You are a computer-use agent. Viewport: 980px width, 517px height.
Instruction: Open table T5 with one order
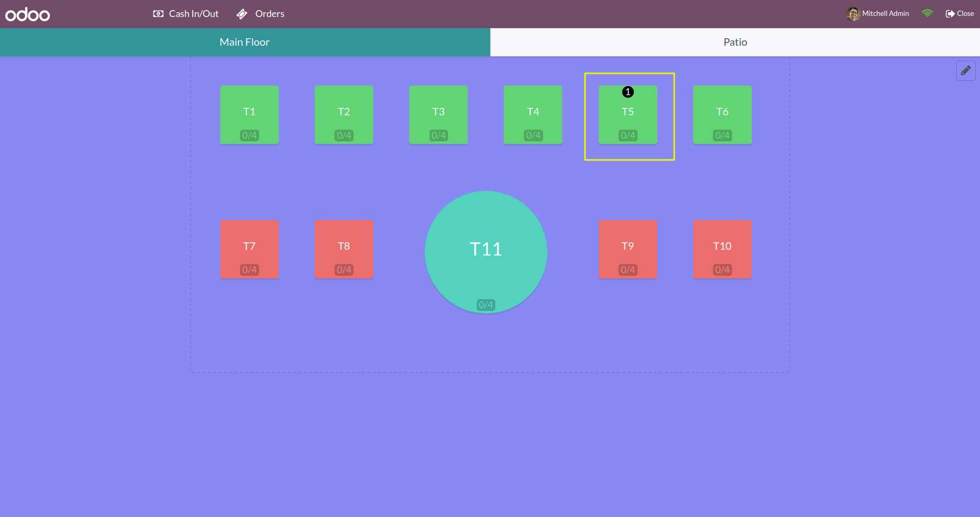(x=628, y=115)
